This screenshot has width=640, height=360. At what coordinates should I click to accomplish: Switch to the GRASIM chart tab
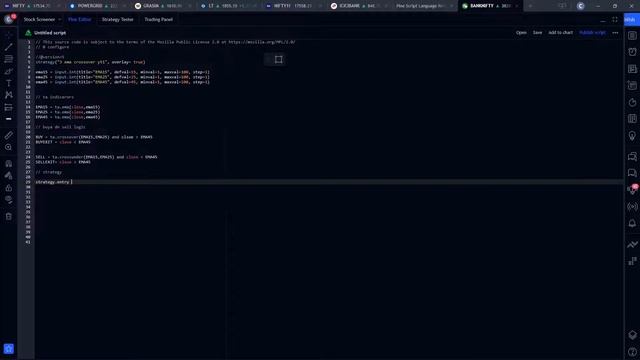[x=162, y=6]
